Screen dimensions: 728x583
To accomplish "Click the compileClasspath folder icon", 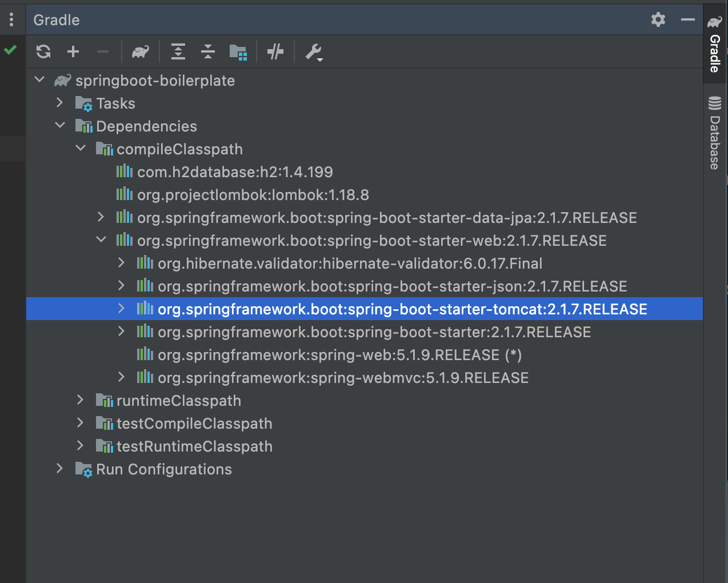I will (x=104, y=149).
